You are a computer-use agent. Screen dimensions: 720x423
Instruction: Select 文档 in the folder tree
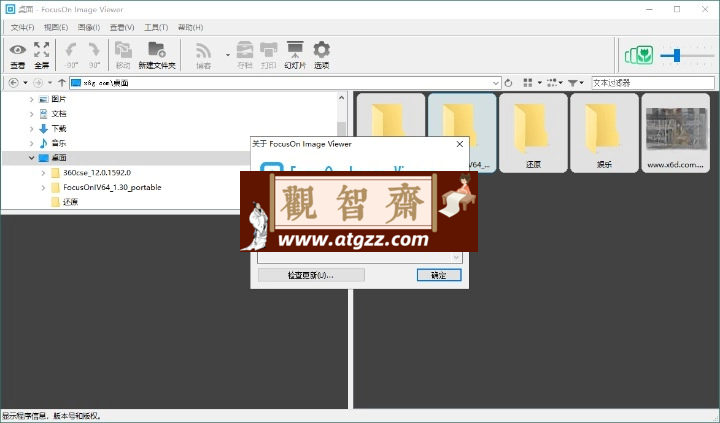59,113
